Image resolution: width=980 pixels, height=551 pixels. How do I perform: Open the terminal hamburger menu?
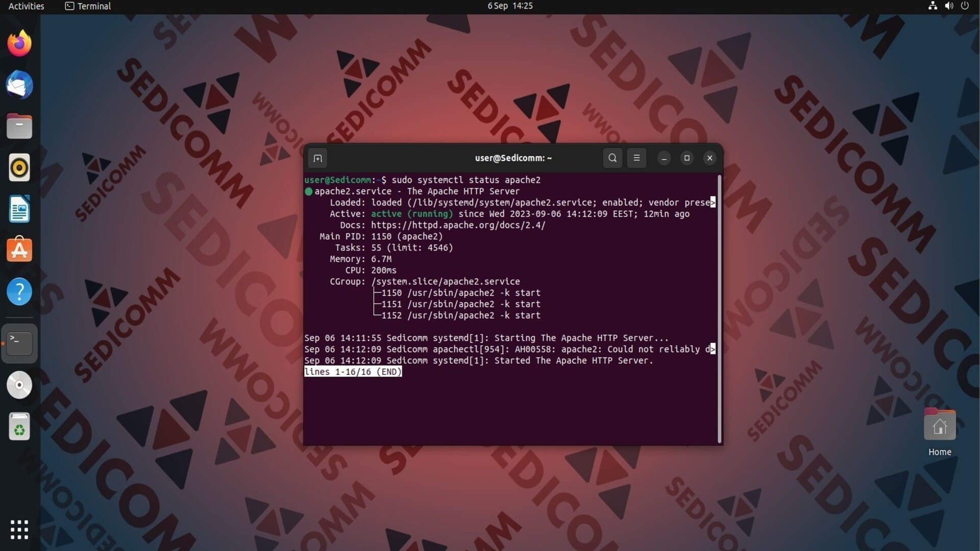coord(636,158)
